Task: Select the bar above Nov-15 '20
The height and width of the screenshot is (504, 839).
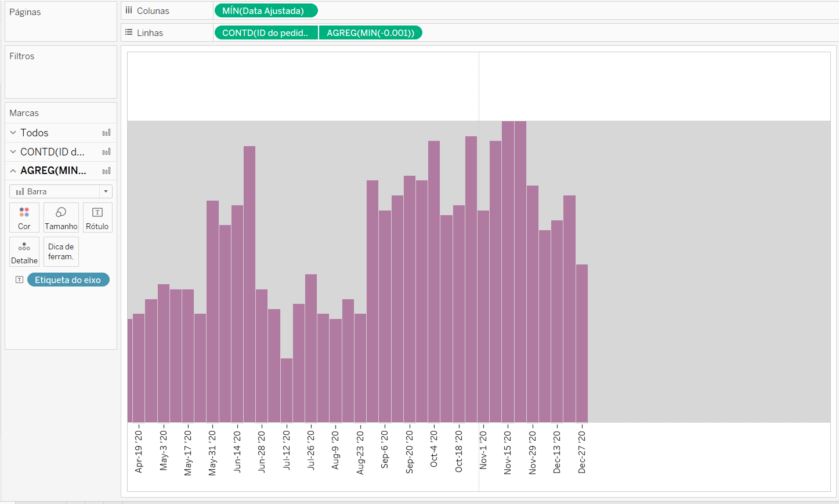Action: pyautogui.click(x=508, y=271)
